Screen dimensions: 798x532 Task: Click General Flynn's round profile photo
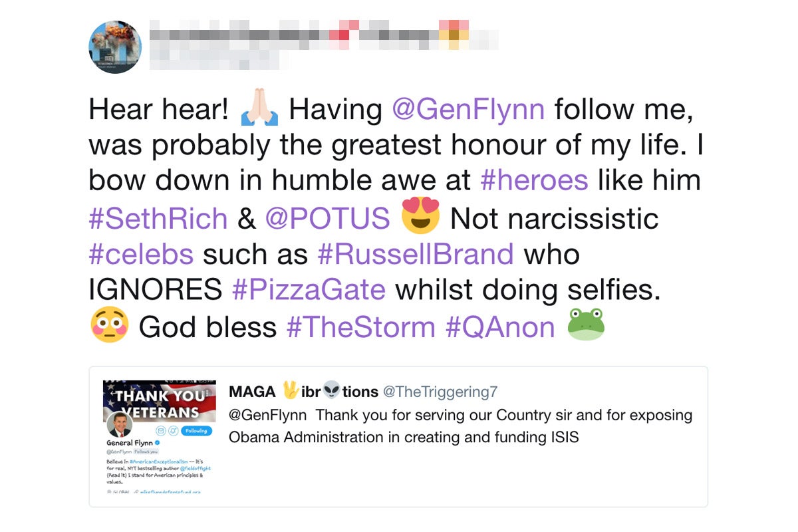tap(120, 426)
